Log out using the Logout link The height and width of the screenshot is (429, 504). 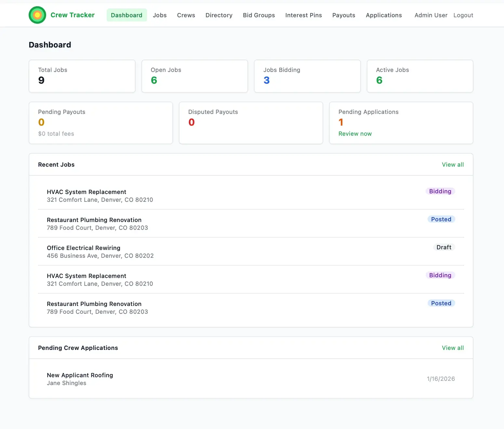click(x=463, y=15)
